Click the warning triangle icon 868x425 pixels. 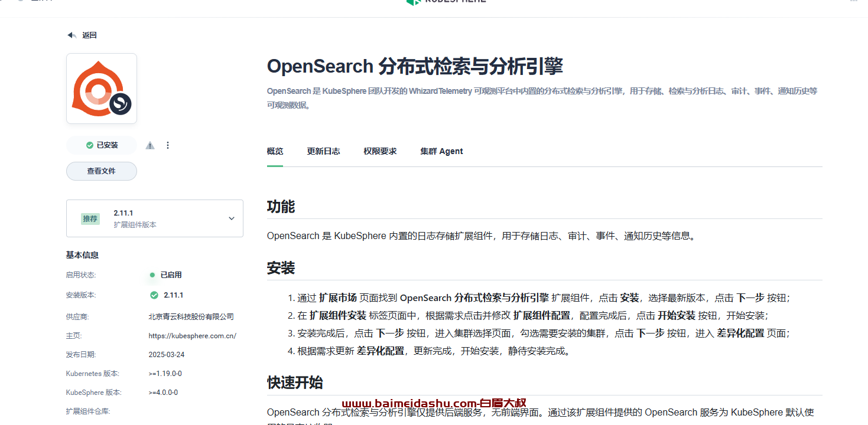(150, 145)
